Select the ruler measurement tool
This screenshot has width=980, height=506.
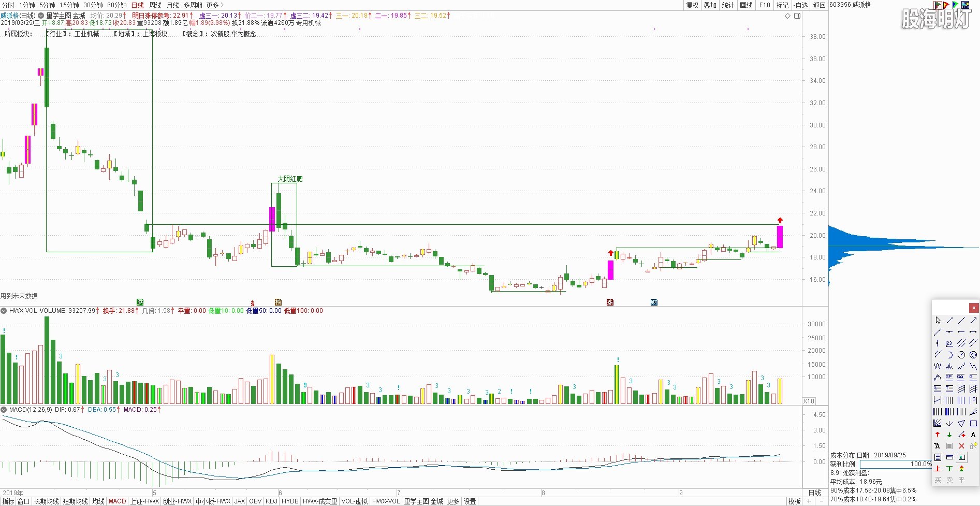tap(949, 457)
